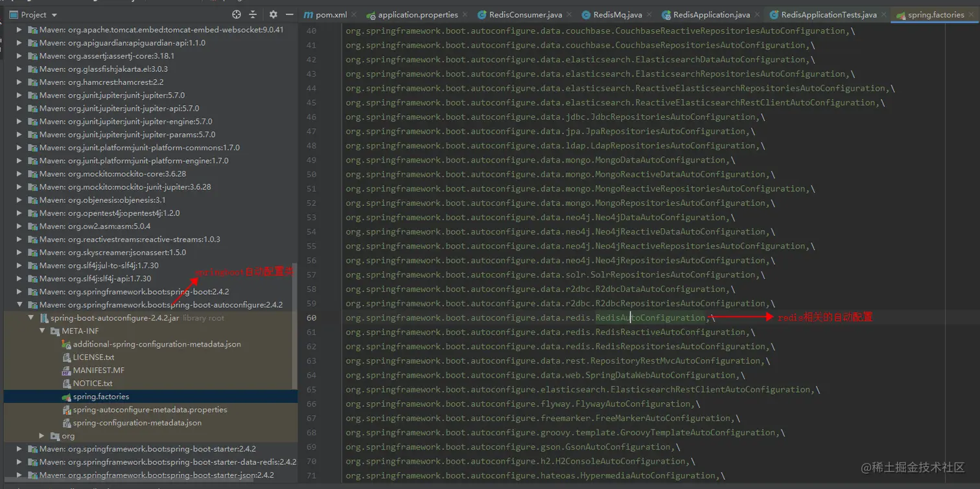The image size is (980, 489).
Task: Click the FlywayAutoConfiguration line
Action: 523,404
